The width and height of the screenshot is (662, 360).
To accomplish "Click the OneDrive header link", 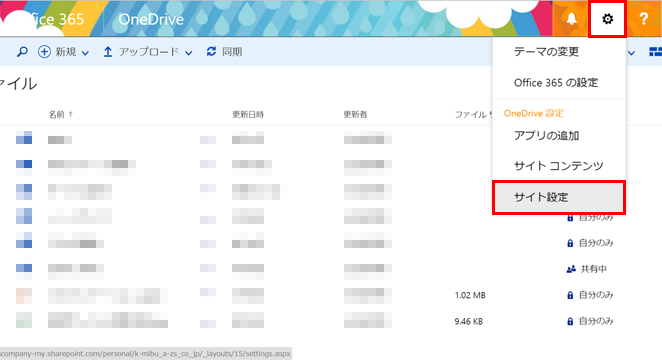I will tap(151, 19).
